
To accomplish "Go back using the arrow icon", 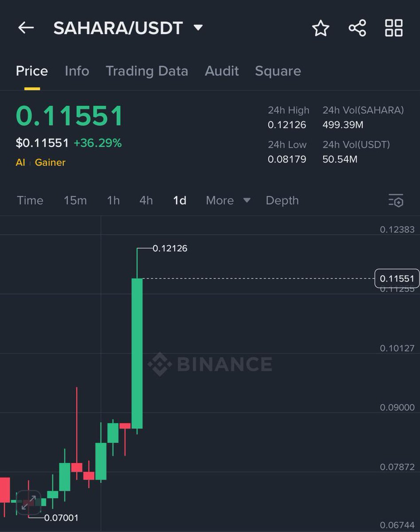I will pos(26,28).
